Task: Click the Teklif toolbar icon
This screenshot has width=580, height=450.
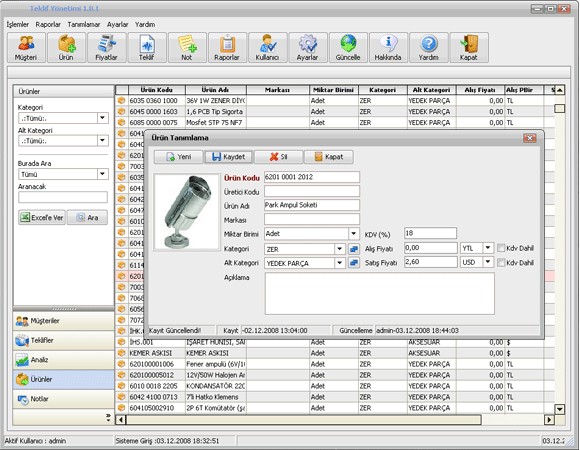Action: pyautogui.click(x=147, y=47)
